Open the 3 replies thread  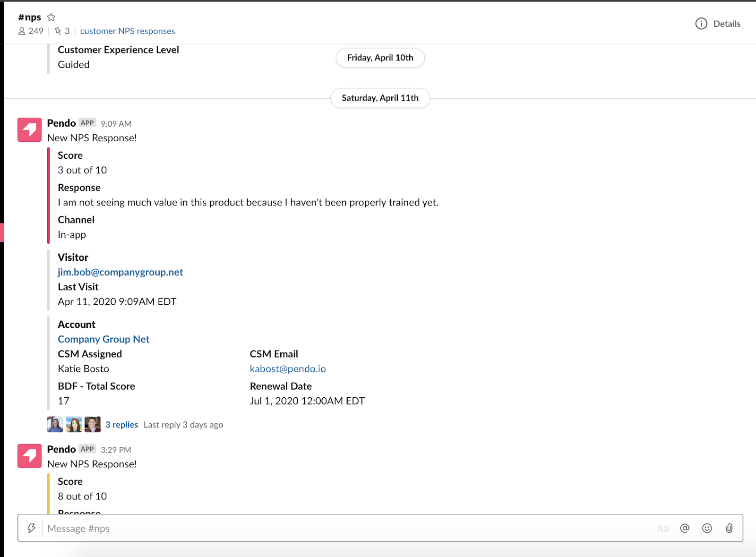point(122,425)
